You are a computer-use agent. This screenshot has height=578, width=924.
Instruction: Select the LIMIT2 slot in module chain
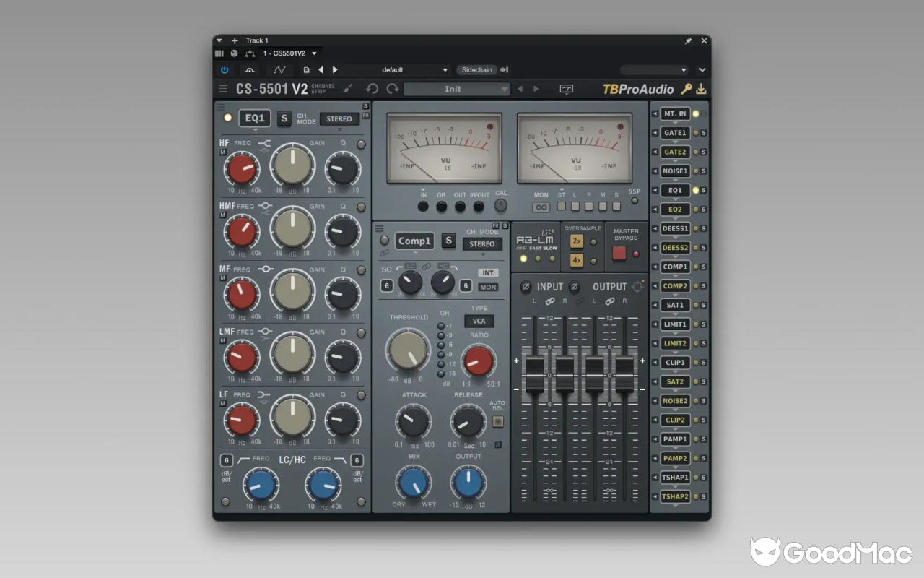point(675,343)
